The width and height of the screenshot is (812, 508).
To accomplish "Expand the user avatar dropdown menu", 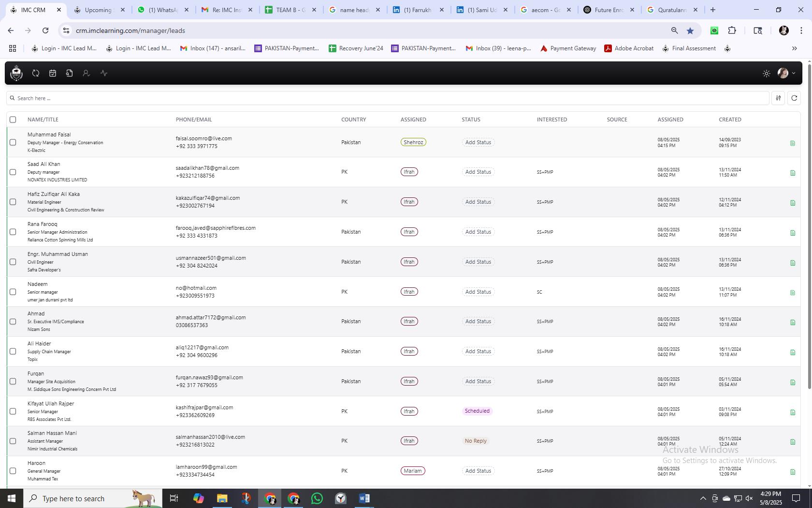I will click(786, 73).
